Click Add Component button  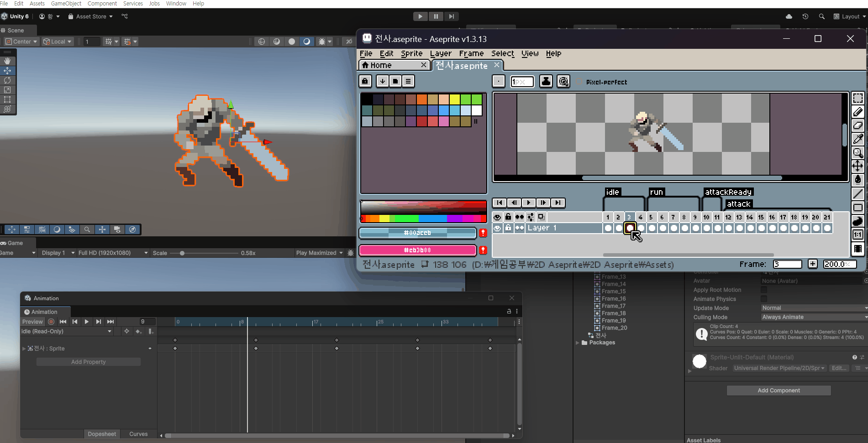[x=779, y=391]
